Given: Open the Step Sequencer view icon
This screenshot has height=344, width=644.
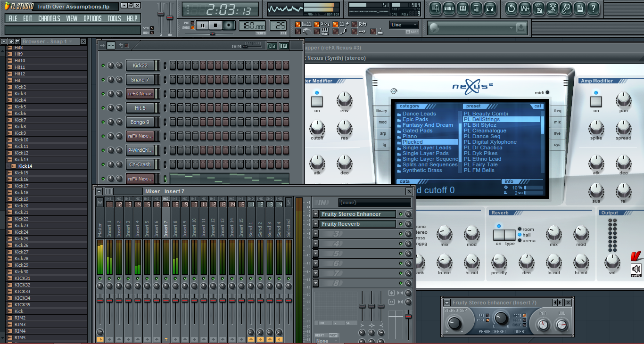Looking at the screenshot, I should 449,8.
